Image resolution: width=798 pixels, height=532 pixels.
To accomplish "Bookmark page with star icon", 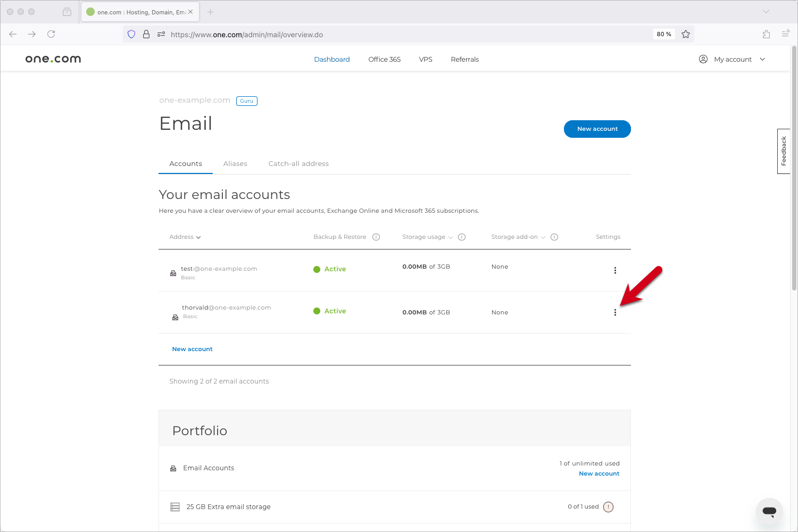I will tap(686, 35).
